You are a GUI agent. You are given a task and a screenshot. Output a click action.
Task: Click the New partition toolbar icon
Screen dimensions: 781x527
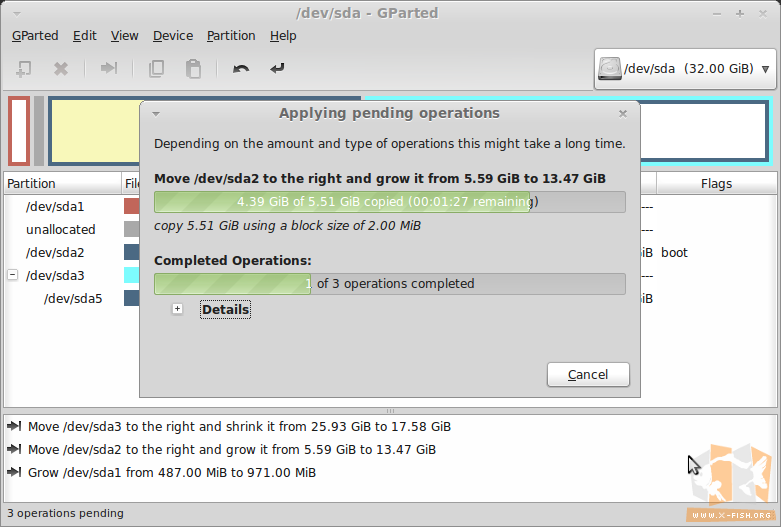(23, 69)
